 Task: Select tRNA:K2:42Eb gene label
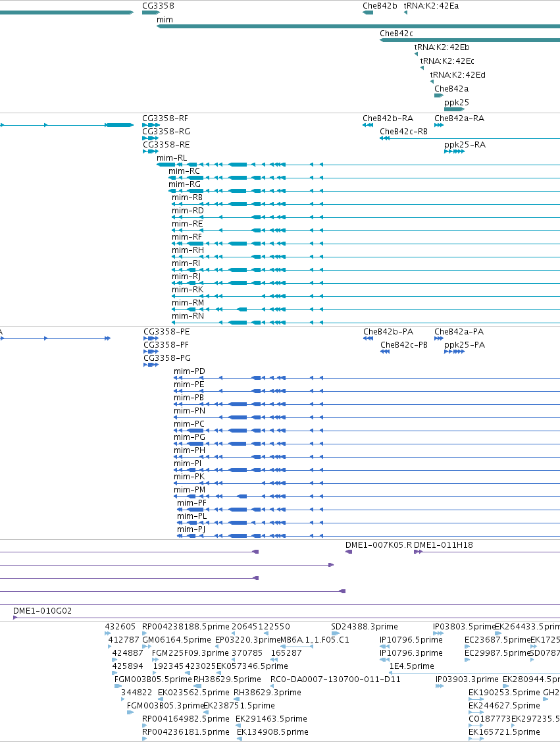(442, 47)
